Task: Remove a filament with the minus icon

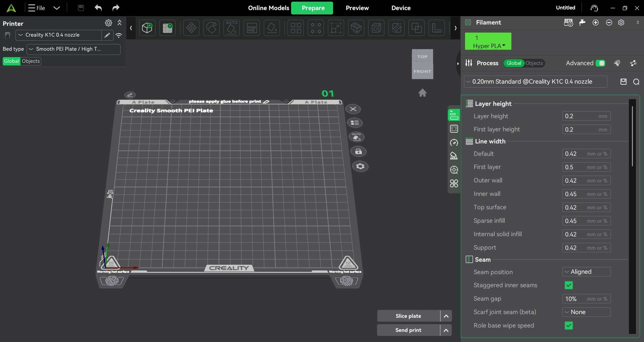Action: pos(609,23)
